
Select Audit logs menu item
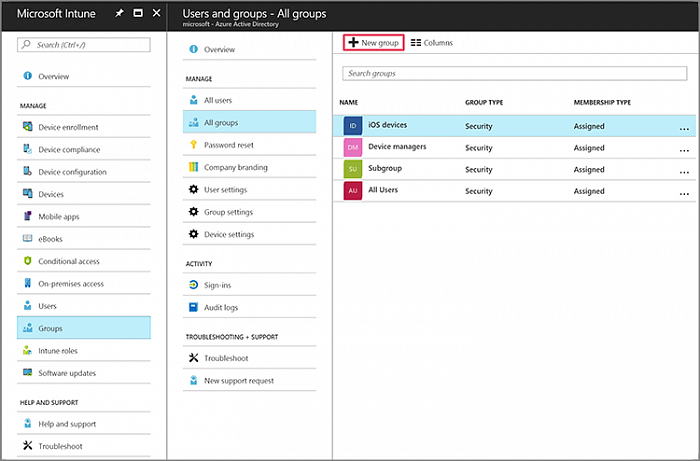(x=222, y=307)
